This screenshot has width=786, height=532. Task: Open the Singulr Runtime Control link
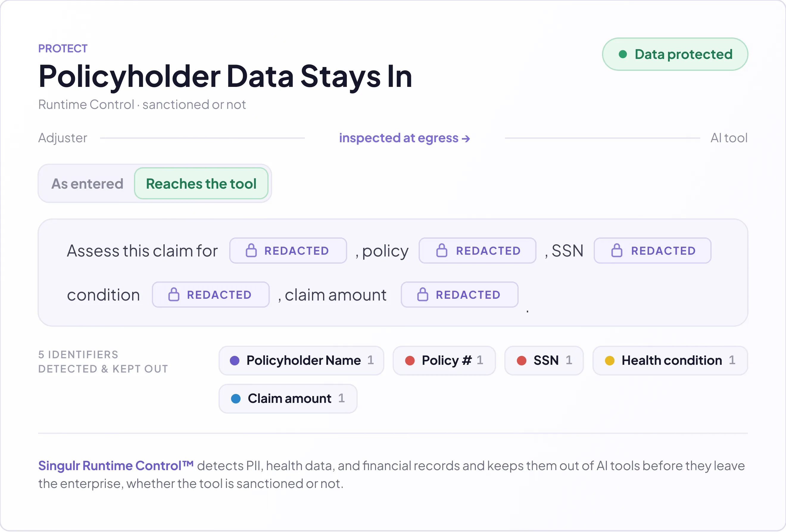[116, 466]
